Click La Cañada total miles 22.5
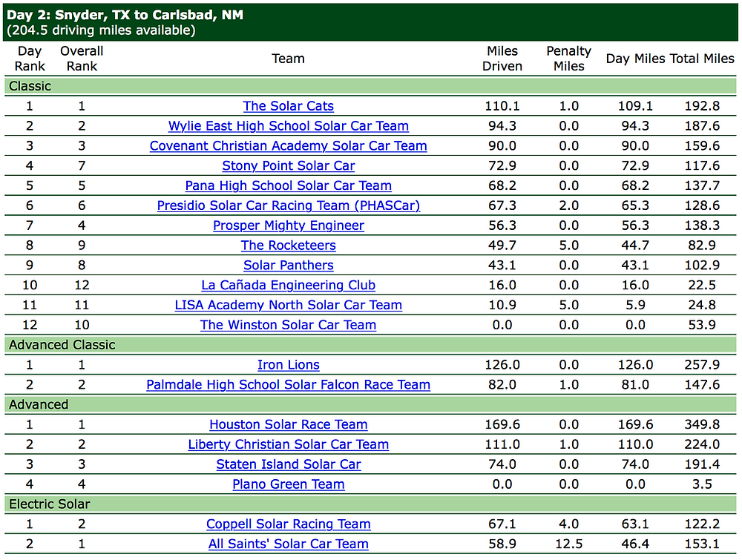Image resolution: width=742 pixels, height=560 pixels. coord(702,285)
